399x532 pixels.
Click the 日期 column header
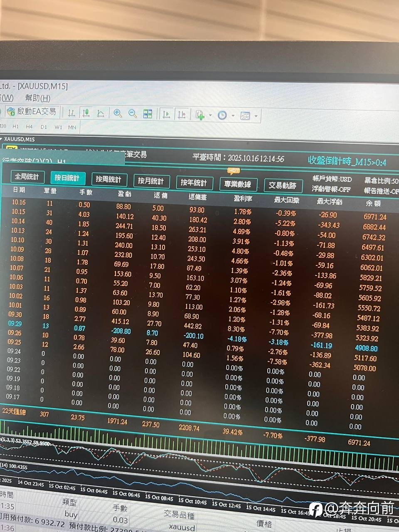[x=19, y=190]
